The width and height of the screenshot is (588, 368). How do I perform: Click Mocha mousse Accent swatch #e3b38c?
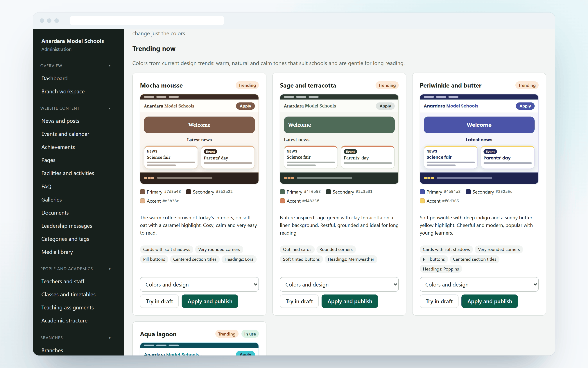click(x=143, y=201)
